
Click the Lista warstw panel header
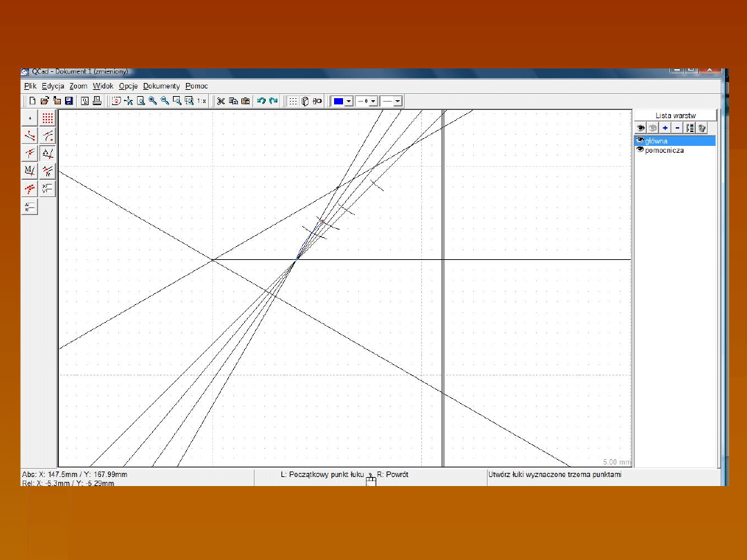(675, 115)
